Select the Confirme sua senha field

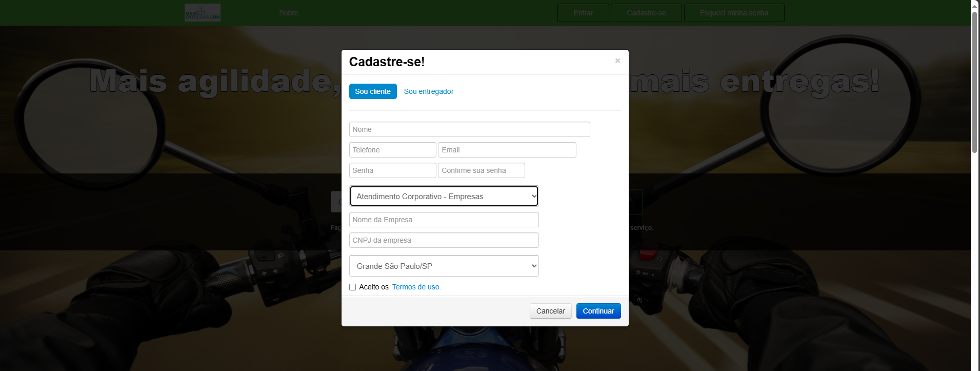click(482, 170)
